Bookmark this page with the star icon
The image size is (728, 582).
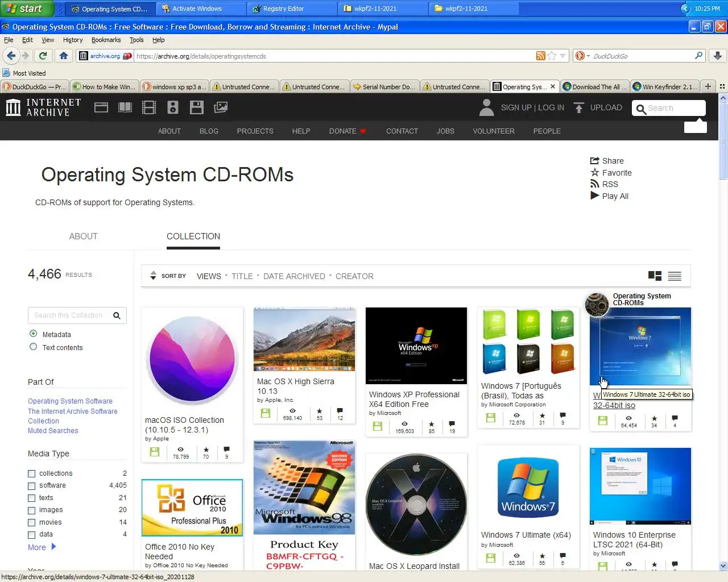pos(551,56)
